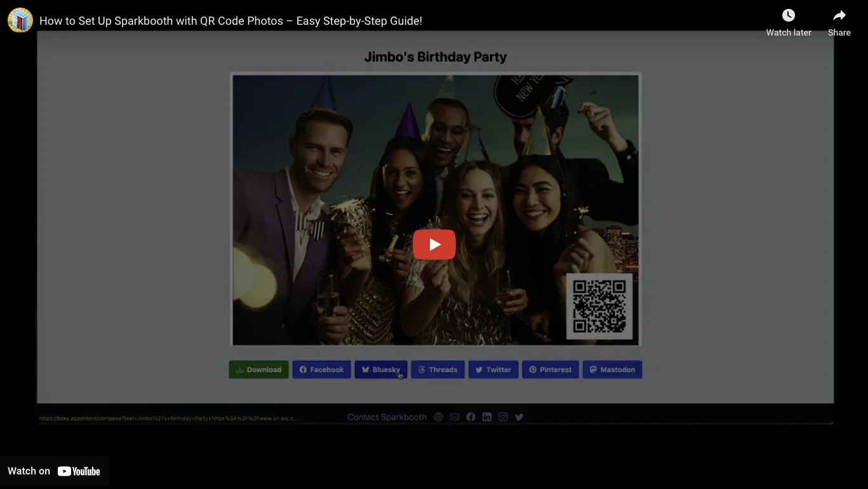
Task: Click the Jimbo's Birthday Party heading
Action: [x=436, y=57]
